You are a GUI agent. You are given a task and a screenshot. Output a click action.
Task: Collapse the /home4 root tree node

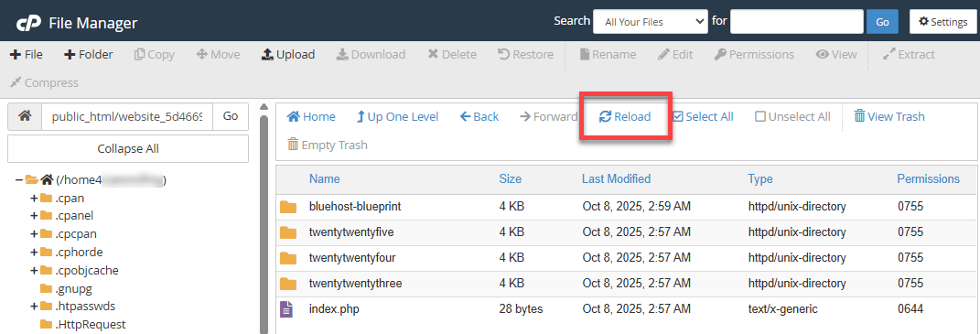(x=19, y=180)
